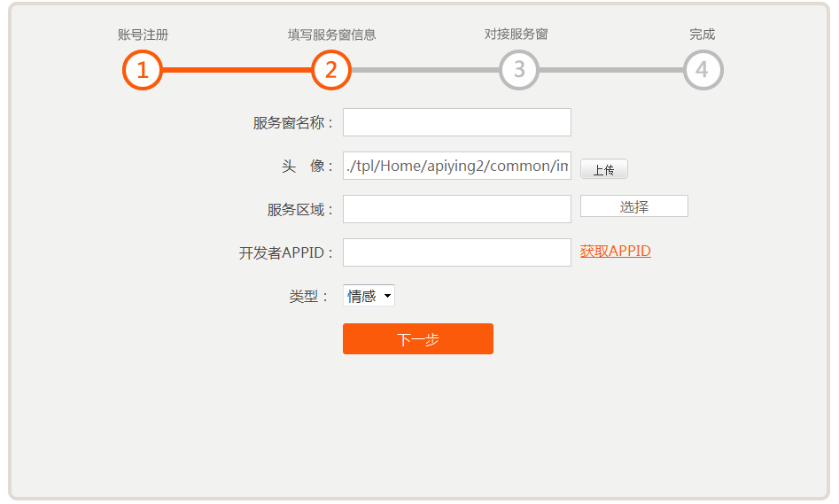
Task: Click the step 3 circle icon
Action: [519, 70]
